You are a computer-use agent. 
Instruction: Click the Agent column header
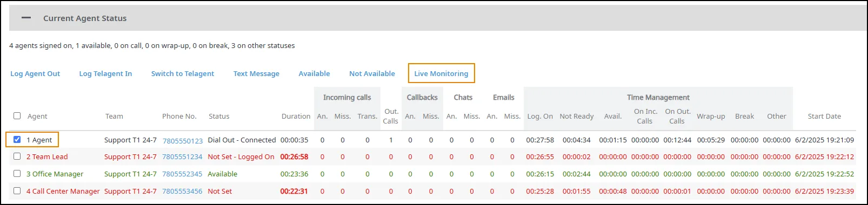tap(37, 116)
